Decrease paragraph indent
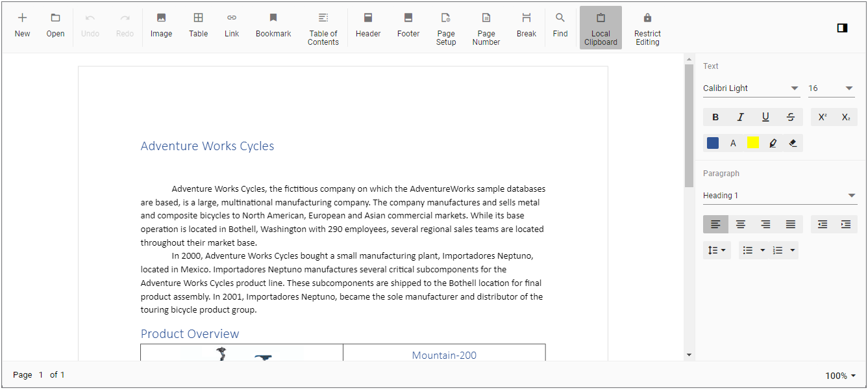868x390 pixels. [x=823, y=224]
